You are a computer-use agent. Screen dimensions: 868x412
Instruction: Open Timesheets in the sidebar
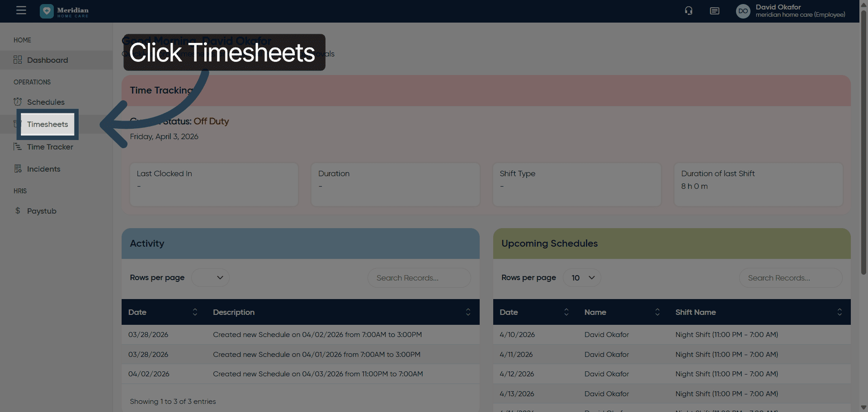pyautogui.click(x=47, y=124)
